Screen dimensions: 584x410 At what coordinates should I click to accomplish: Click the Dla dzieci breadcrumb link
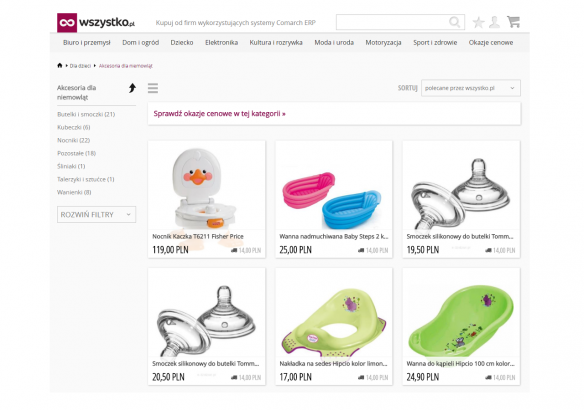[80, 66]
